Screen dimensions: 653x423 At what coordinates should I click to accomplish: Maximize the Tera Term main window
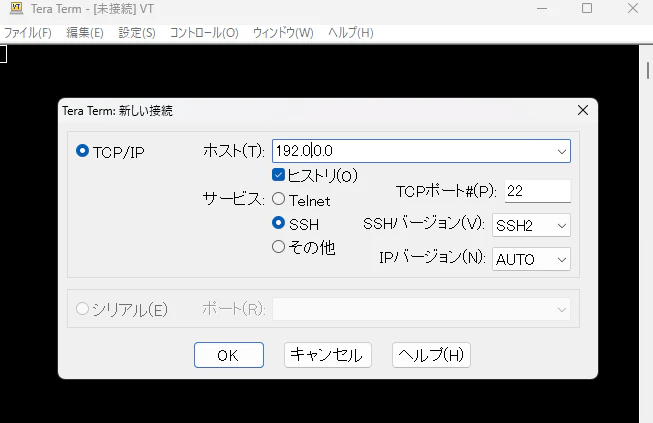point(587,8)
